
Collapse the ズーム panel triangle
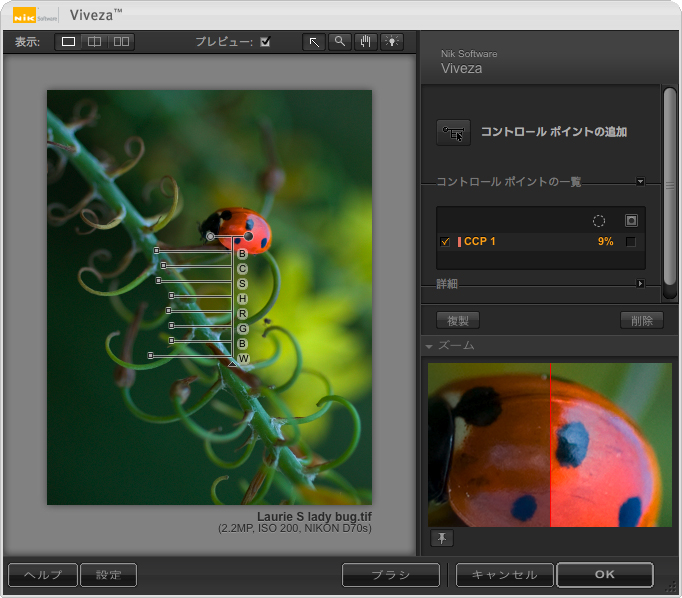[429, 347]
